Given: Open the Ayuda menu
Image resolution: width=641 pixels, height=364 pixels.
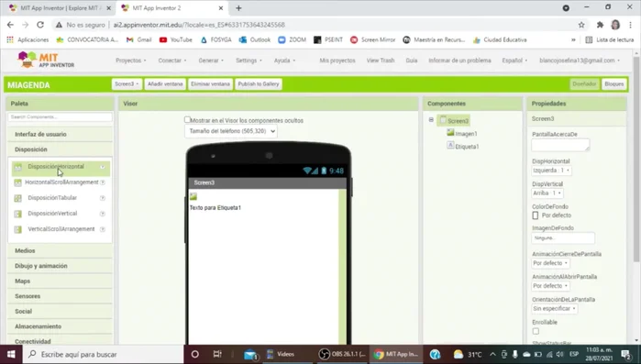Looking at the screenshot, I should (284, 61).
